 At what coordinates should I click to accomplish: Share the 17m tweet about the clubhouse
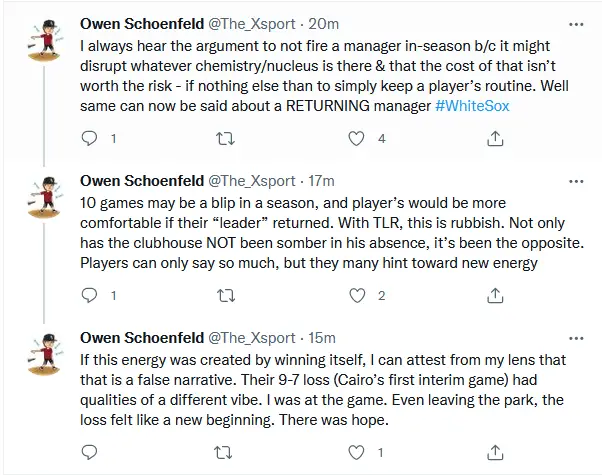pyautogui.click(x=489, y=296)
